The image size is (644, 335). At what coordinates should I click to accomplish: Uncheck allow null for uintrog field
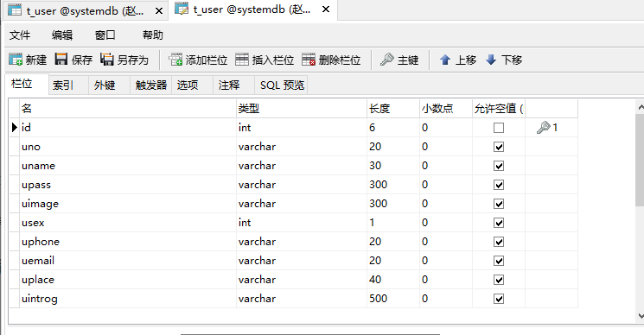coord(499,299)
